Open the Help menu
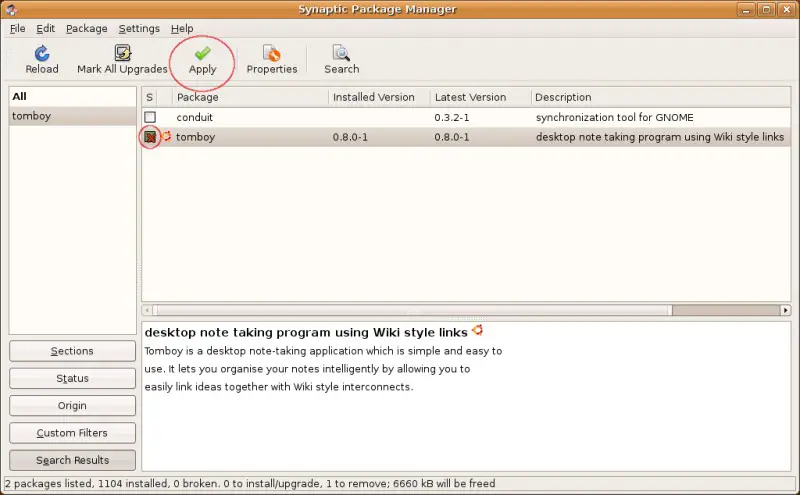The image size is (800, 495). (x=182, y=29)
